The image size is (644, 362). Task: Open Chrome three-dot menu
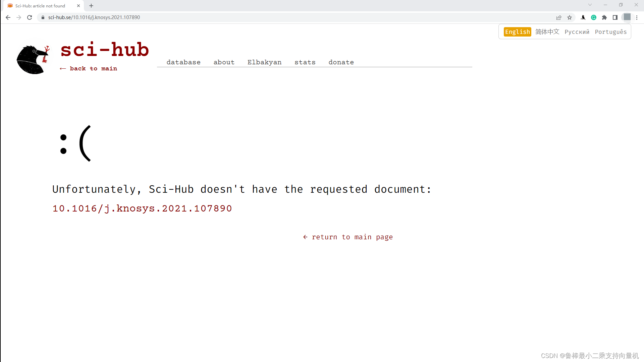[637, 17]
